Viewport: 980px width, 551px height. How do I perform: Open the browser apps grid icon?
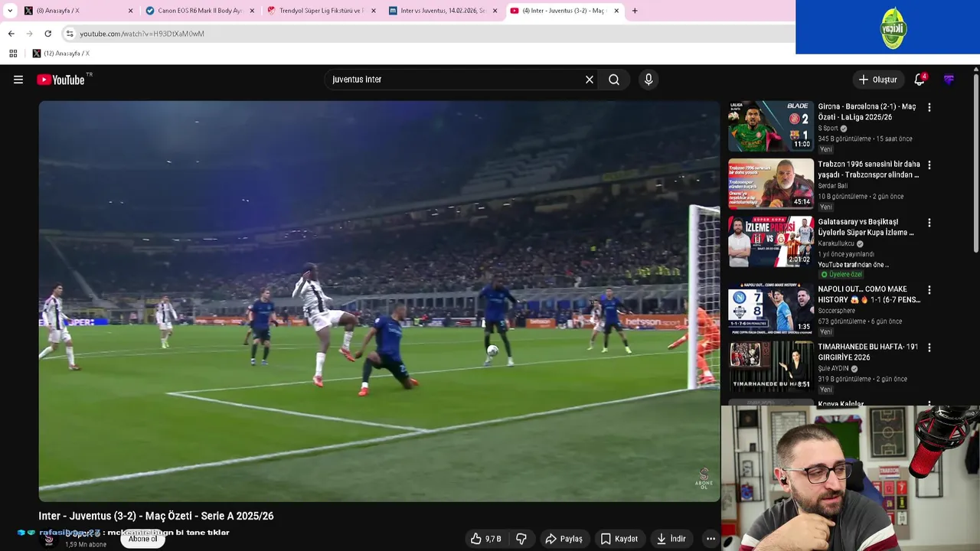coord(13,54)
